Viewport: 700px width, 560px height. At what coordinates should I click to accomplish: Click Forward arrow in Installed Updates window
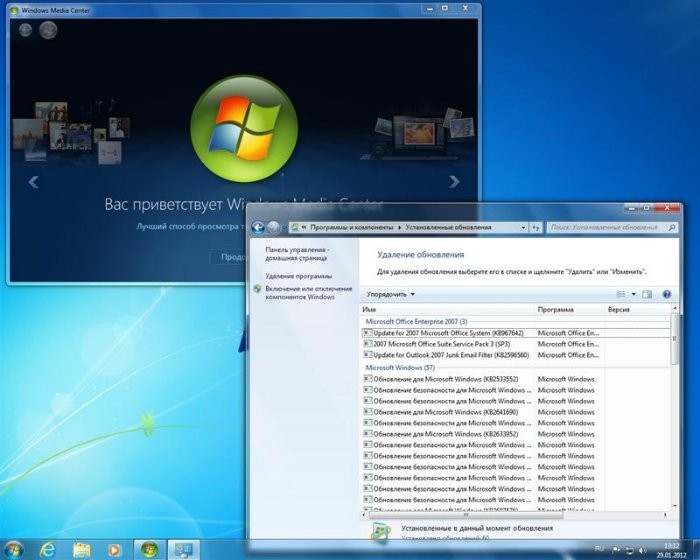coord(273,227)
